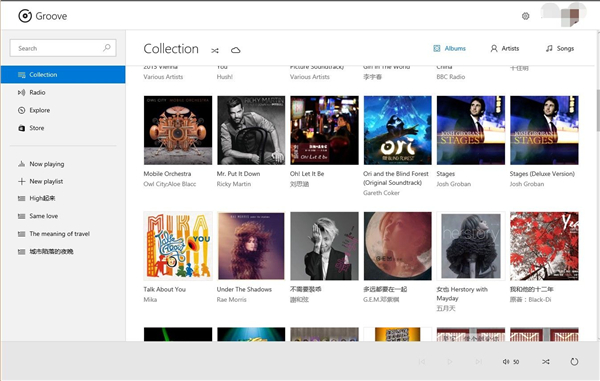Open settings gear icon
Viewport: 600px width, 381px height.
click(x=525, y=16)
